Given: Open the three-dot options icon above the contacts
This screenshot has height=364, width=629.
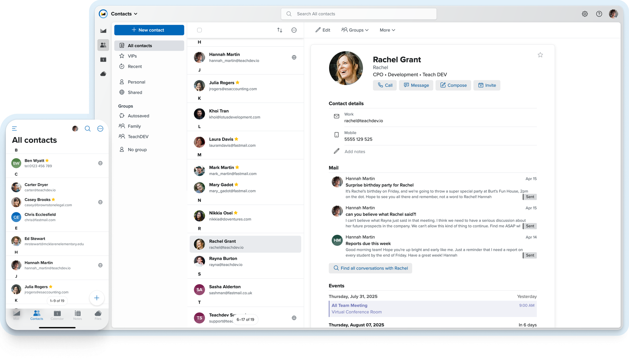Looking at the screenshot, I should (x=294, y=30).
